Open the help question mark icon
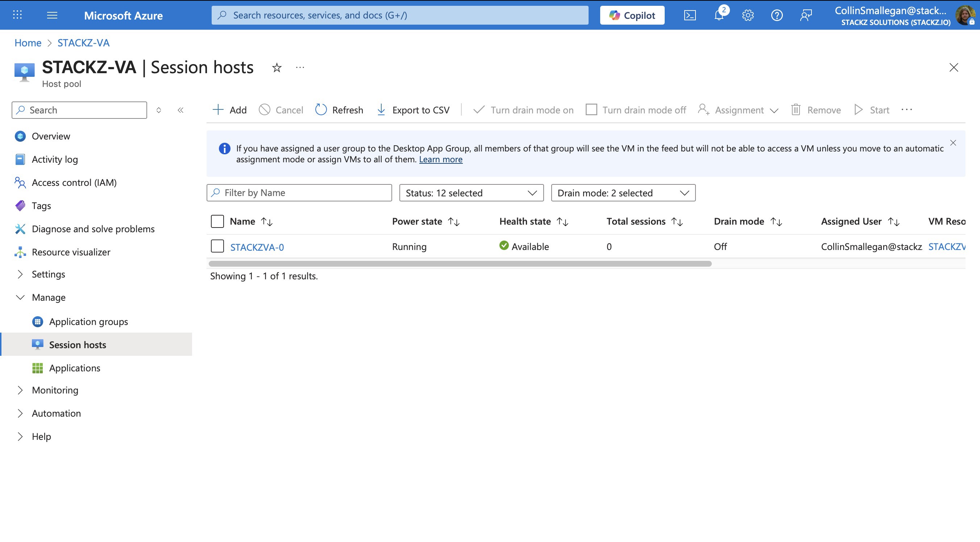 point(776,15)
